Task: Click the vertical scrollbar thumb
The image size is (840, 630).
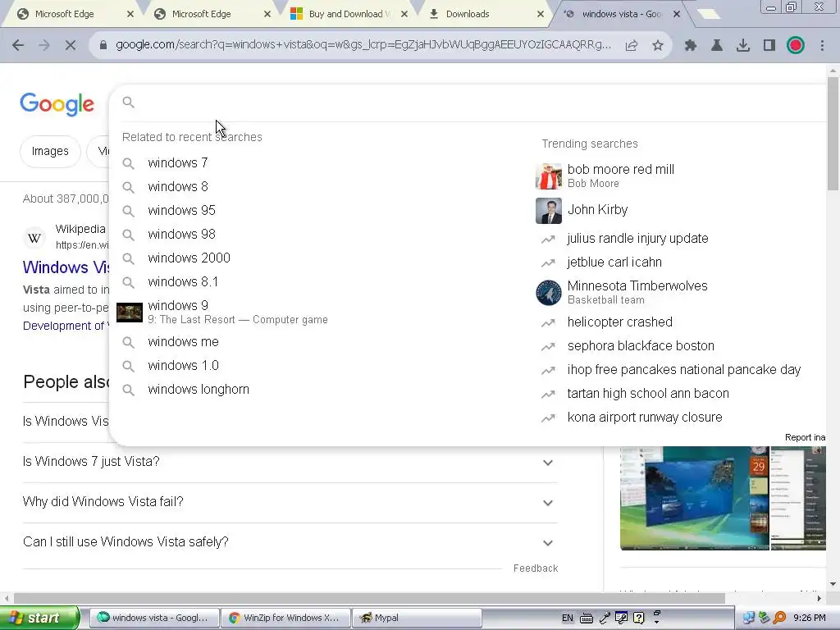Action: tap(833, 134)
